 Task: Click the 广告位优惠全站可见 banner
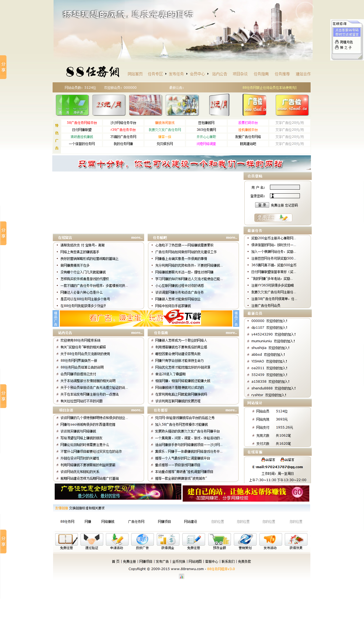click(x=118, y=491)
